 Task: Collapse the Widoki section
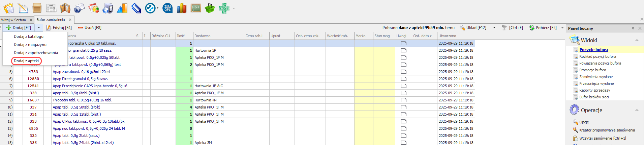point(637,40)
